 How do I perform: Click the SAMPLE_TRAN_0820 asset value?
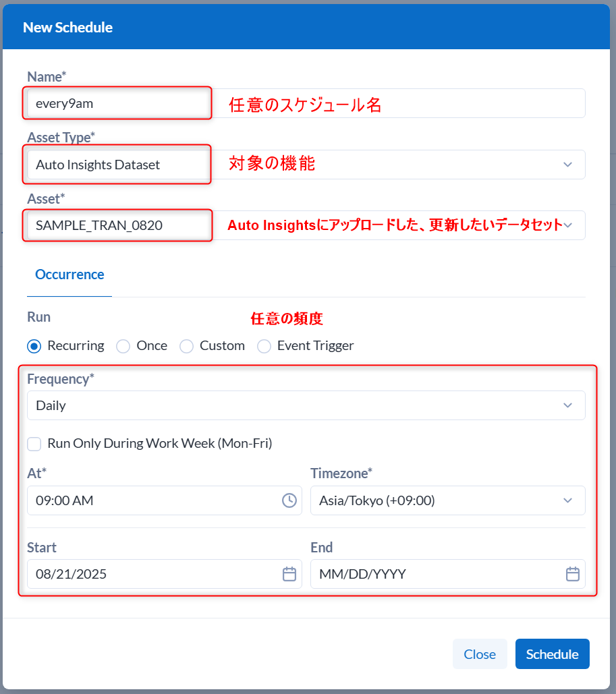pos(99,226)
